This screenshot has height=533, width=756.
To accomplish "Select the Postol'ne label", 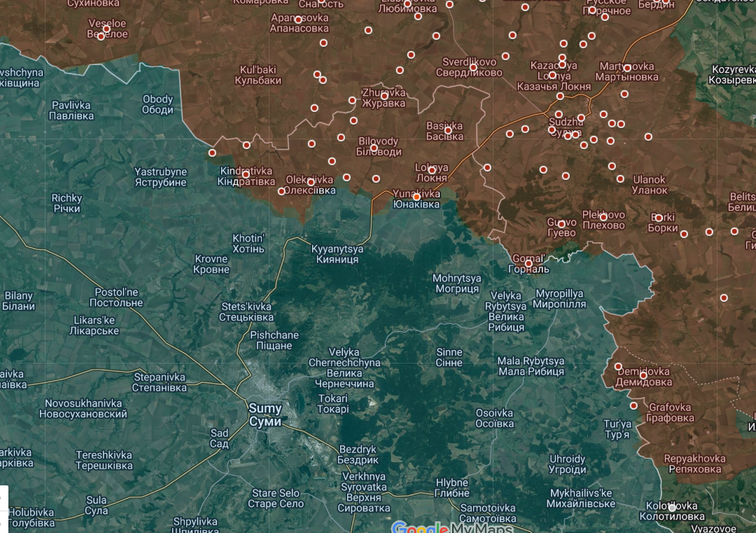I will click(x=116, y=298).
